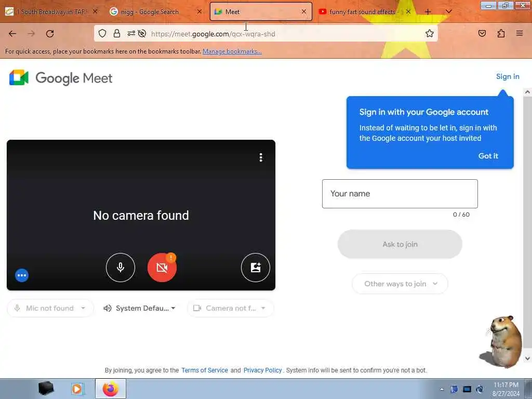Click the Ask to join button
Screen dimensions: 532x399
400,244
